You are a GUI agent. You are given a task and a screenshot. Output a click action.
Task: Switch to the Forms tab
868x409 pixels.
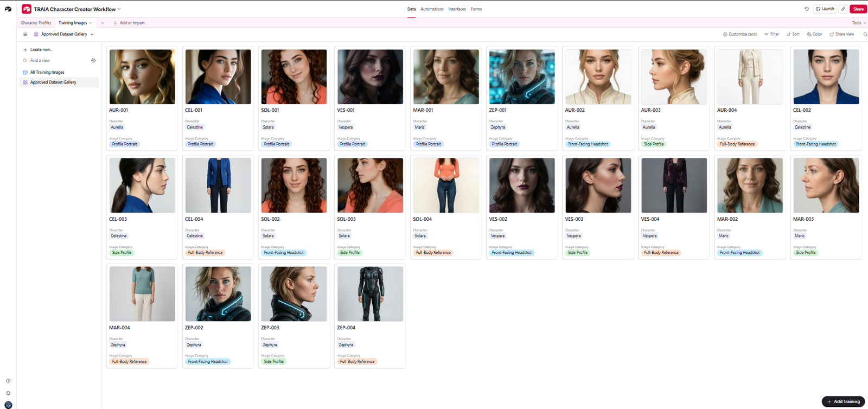(x=476, y=9)
